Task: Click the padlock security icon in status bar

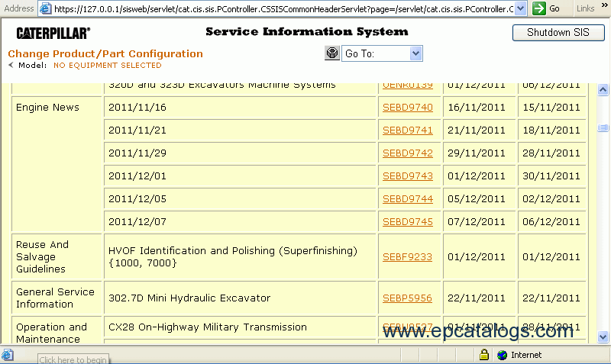Action: [484, 355]
